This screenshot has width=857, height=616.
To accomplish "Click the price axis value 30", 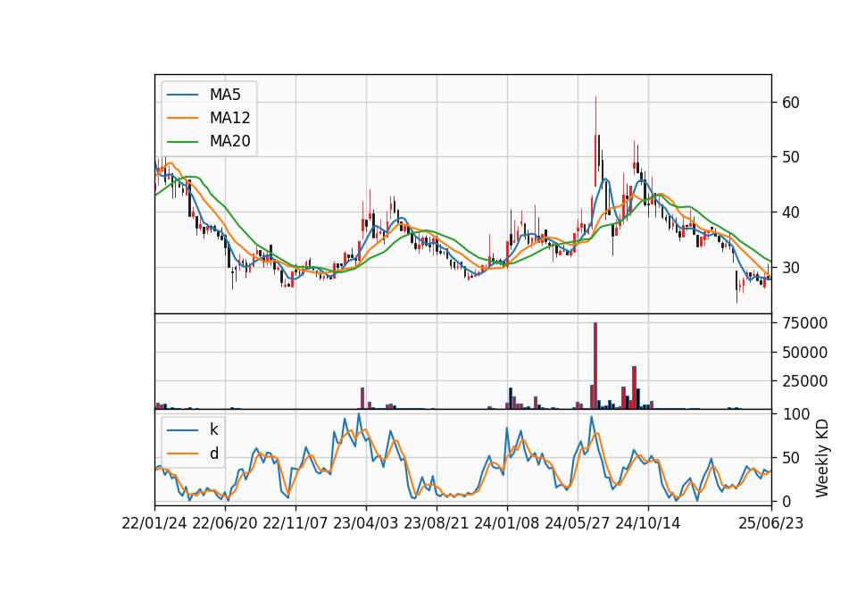I will point(790,267).
